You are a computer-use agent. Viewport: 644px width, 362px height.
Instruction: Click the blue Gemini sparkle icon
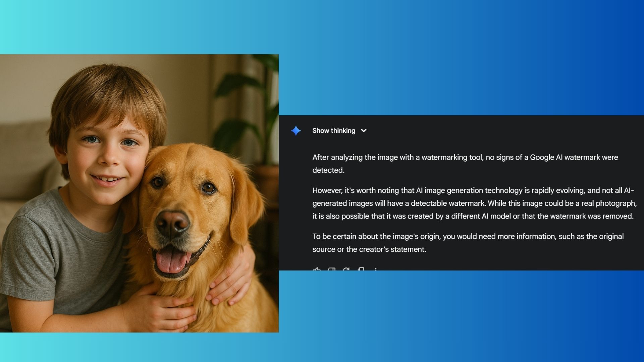296,131
